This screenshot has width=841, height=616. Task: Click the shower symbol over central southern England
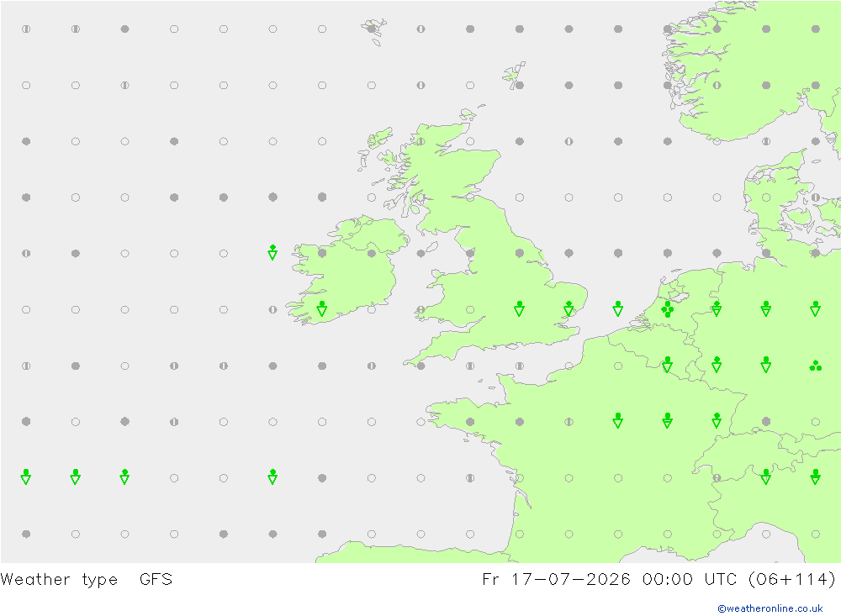click(519, 308)
